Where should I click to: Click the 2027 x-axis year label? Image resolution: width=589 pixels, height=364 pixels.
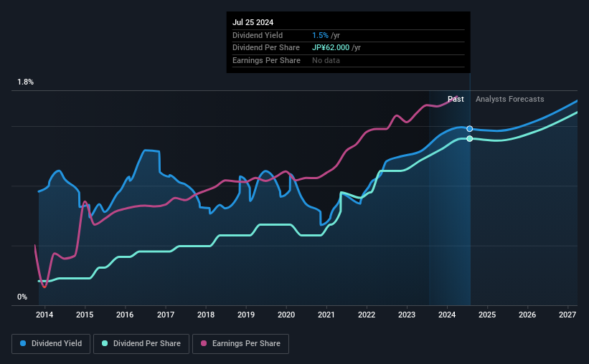[x=567, y=315]
